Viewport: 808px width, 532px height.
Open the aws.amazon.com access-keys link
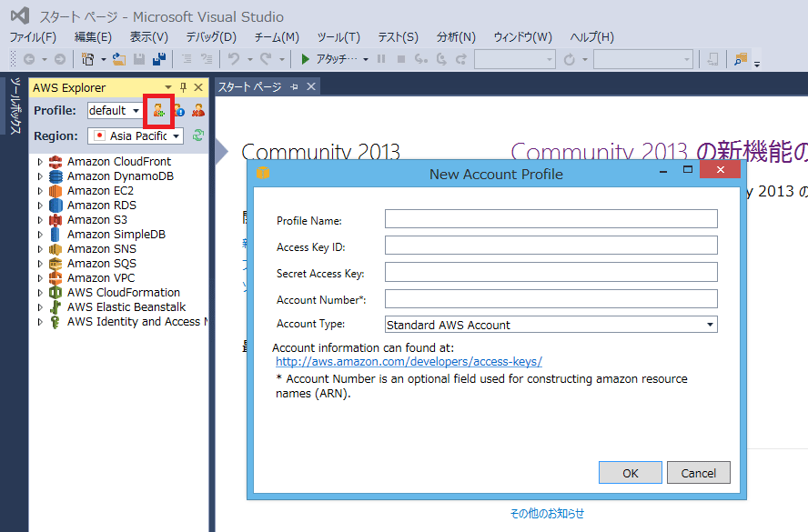point(409,362)
